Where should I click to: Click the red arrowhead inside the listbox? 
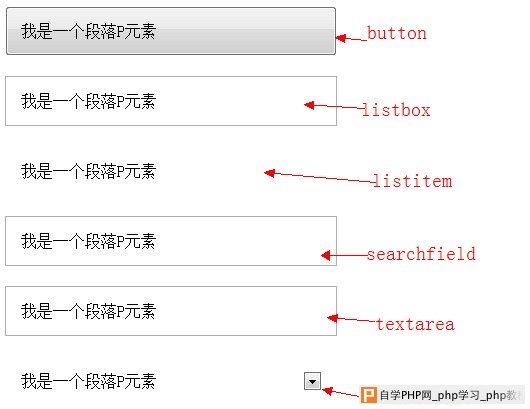309,105
